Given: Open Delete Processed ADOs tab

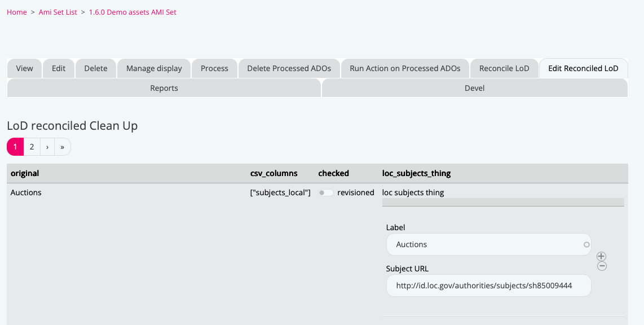Looking at the screenshot, I should click(289, 68).
